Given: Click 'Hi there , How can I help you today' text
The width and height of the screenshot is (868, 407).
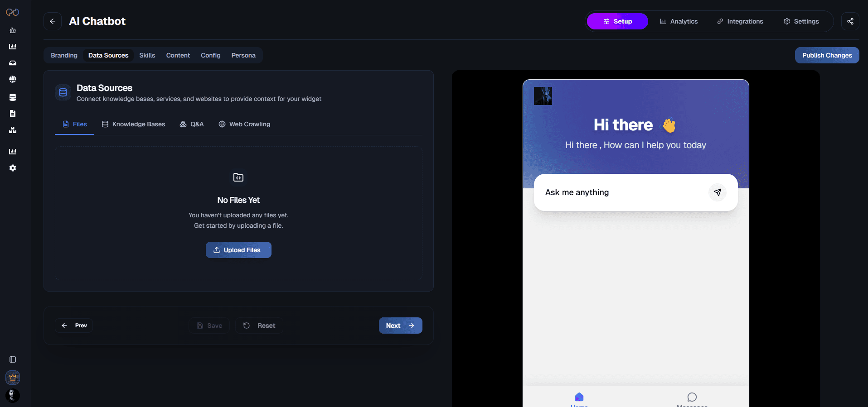Looking at the screenshot, I should (x=635, y=145).
